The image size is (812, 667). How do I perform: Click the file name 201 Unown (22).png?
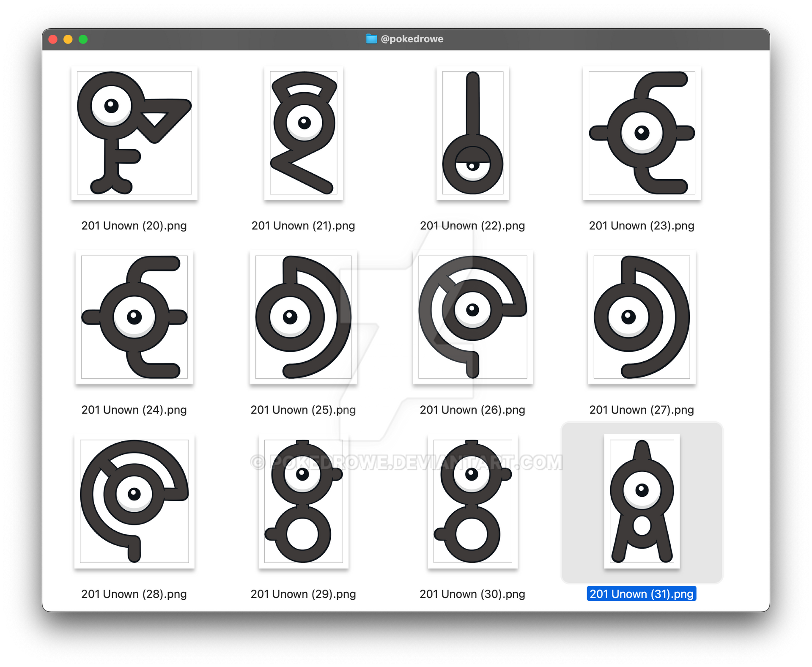tap(472, 226)
